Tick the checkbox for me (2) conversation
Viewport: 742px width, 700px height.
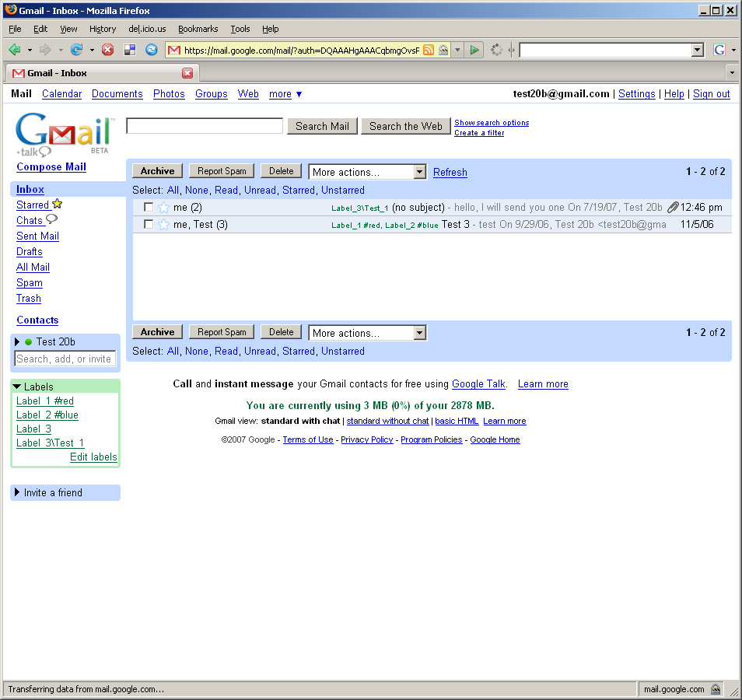point(149,208)
